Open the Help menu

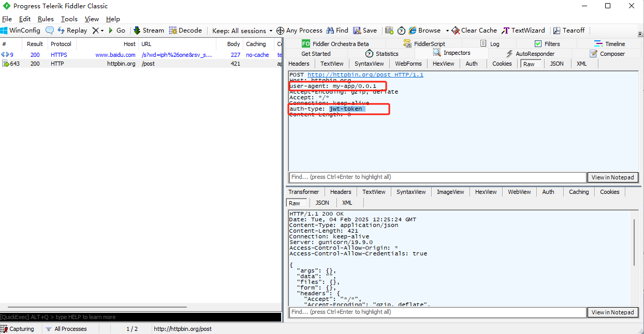point(113,19)
